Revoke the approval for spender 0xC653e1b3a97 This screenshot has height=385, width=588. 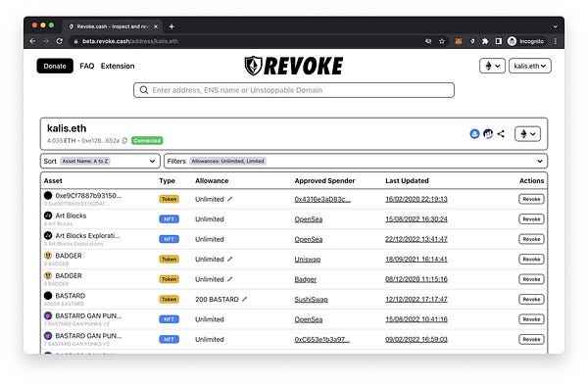pyautogui.click(x=531, y=339)
